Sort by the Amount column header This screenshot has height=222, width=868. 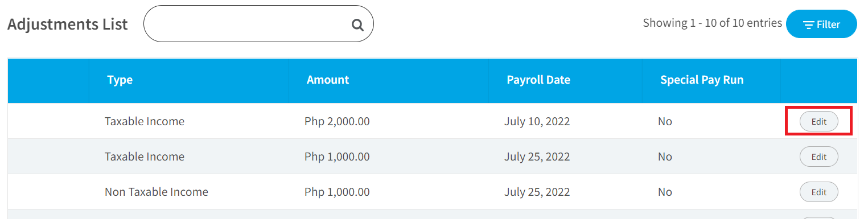[328, 80]
